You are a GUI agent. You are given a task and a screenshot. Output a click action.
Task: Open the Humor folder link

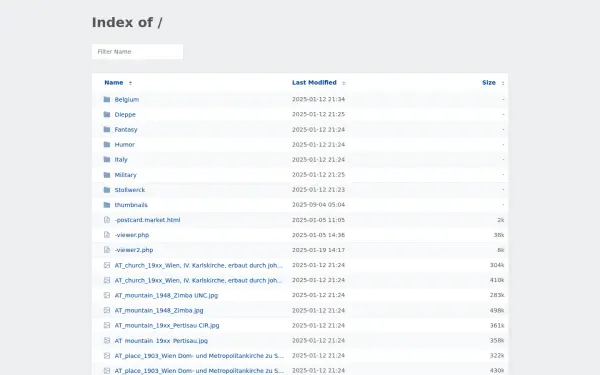click(x=125, y=145)
